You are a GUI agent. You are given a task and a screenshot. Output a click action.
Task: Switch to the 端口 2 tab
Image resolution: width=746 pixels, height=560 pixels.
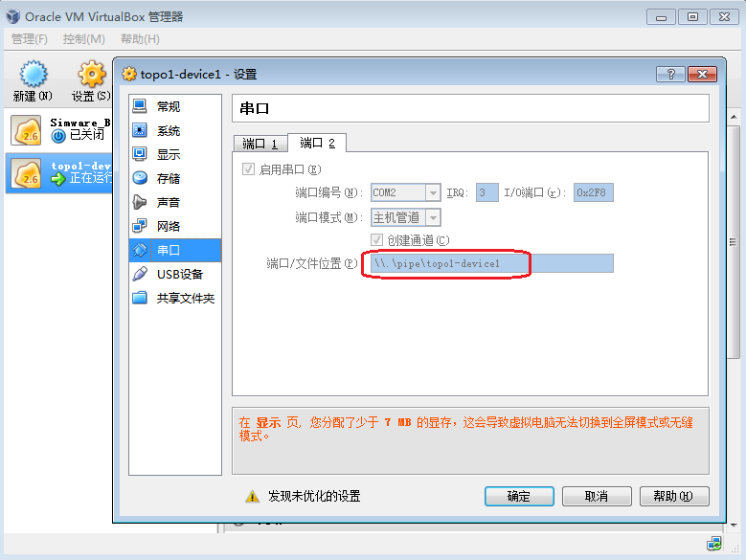click(x=317, y=143)
